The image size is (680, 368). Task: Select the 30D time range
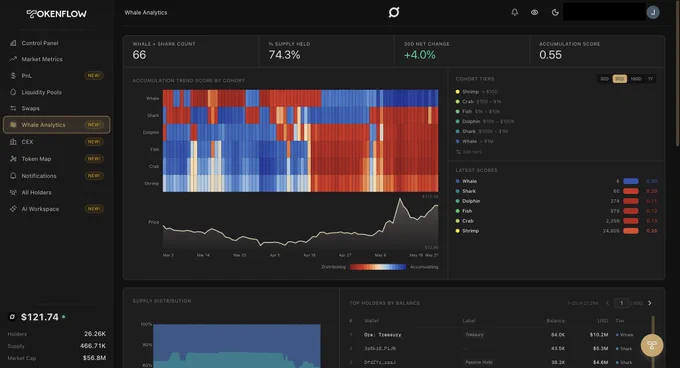604,79
